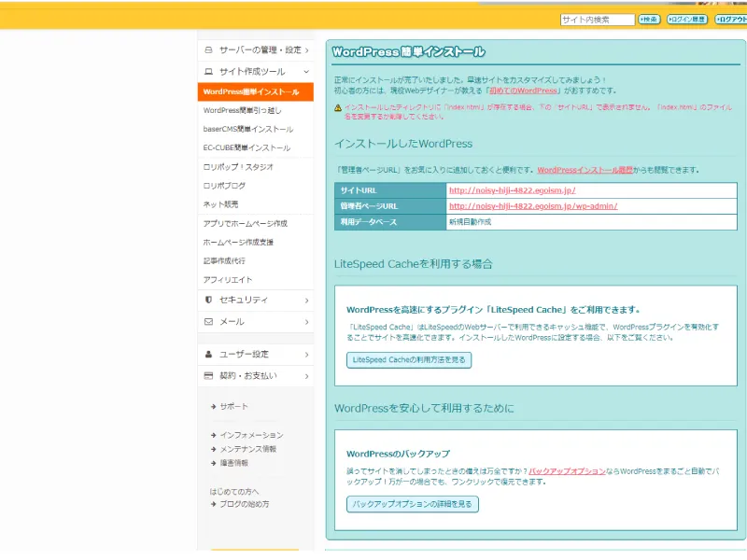Click the person icon beside ユーザー設定
747x560 pixels.
click(x=208, y=354)
